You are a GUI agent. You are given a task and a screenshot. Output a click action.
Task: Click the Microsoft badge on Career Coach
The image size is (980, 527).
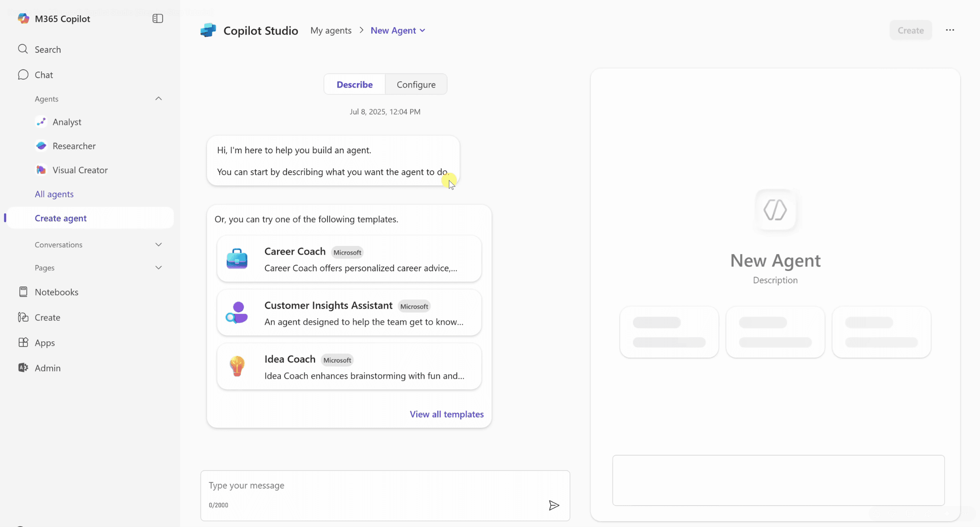click(x=347, y=252)
